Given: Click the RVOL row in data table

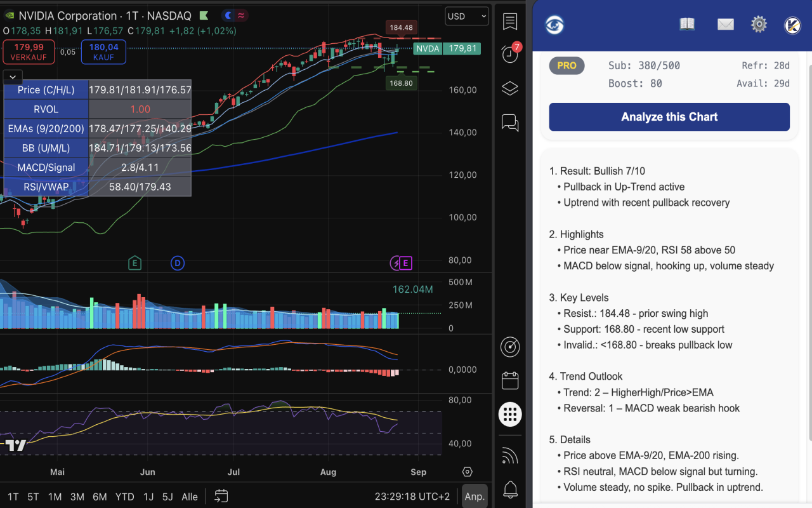Looking at the screenshot, I should point(98,109).
